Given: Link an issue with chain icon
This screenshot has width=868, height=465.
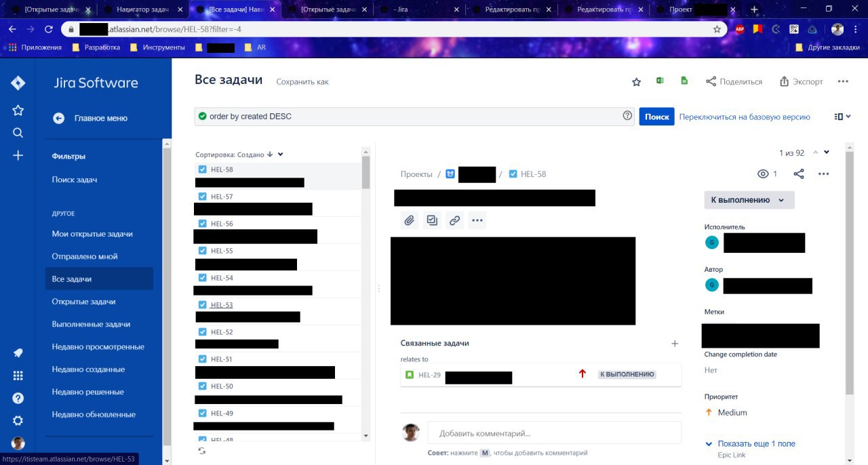Looking at the screenshot, I should [454, 220].
